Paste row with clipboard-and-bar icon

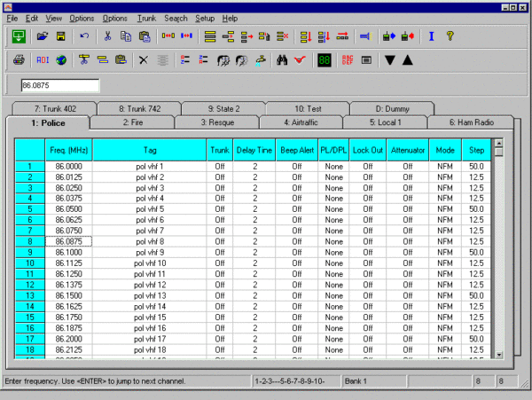coord(121,60)
